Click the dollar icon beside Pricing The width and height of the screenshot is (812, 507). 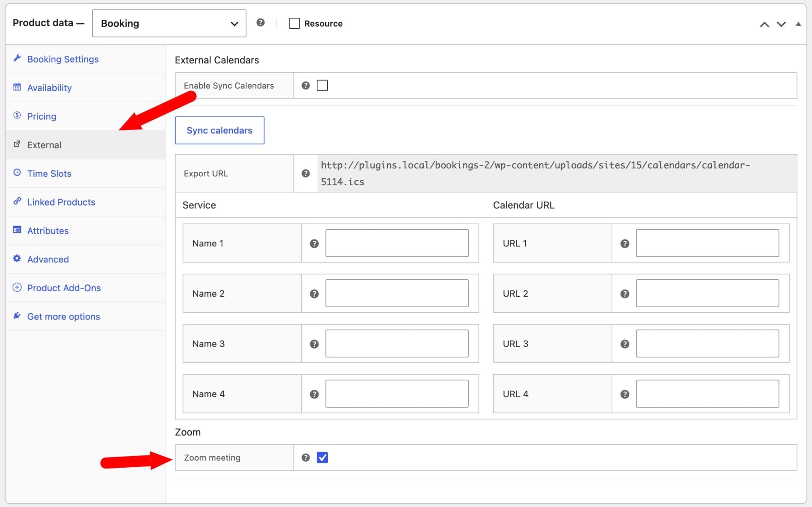tap(17, 115)
